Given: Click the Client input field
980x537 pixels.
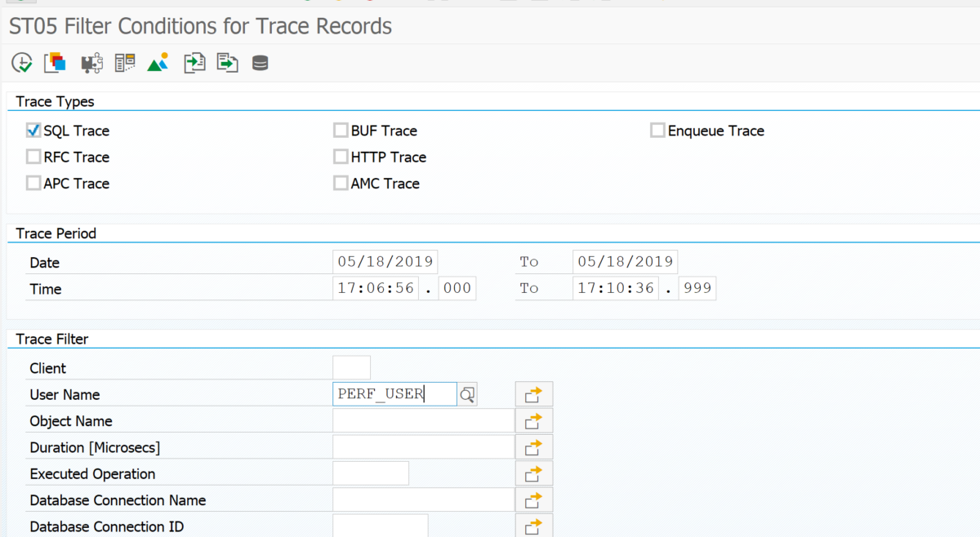Looking at the screenshot, I should (351, 367).
